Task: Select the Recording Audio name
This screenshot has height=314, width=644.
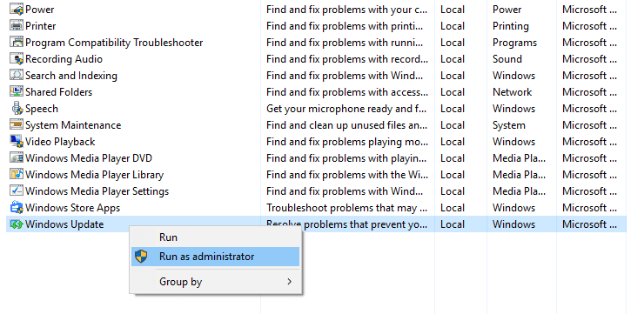Action: click(x=64, y=59)
